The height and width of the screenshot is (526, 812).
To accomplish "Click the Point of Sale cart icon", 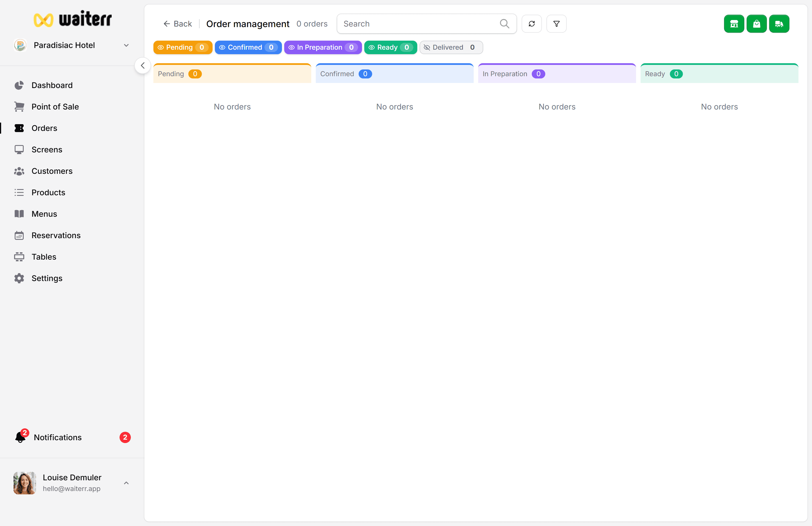I will click(x=19, y=107).
